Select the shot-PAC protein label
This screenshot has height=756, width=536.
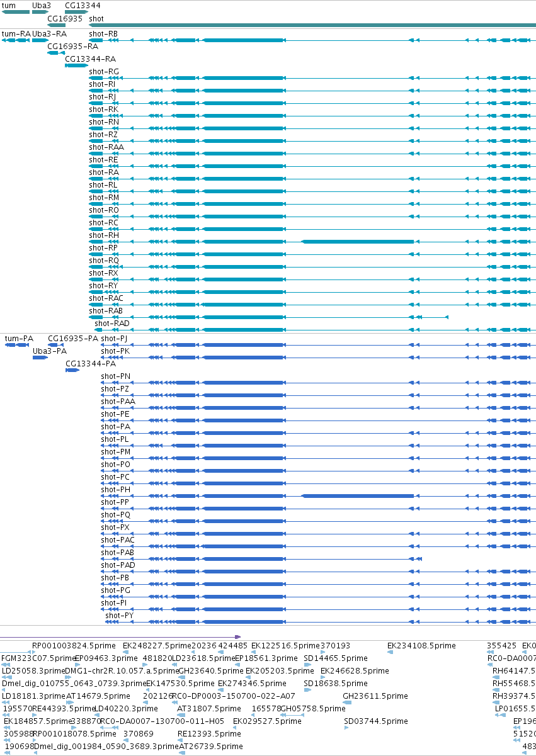pyautogui.click(x=118, y=540)
